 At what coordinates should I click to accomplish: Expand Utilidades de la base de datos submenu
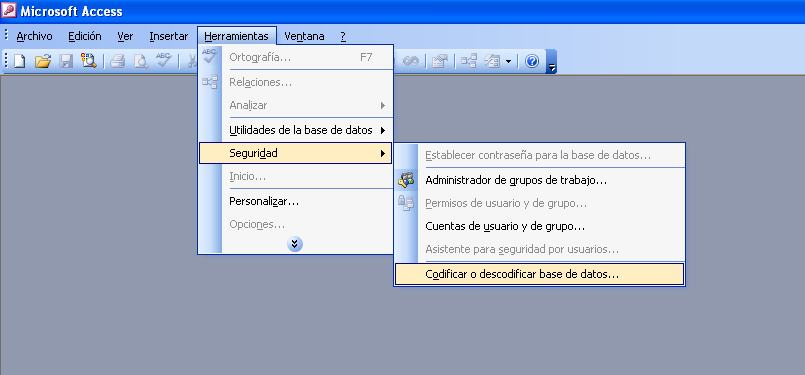pyautogui.click(x=296, y=130)
